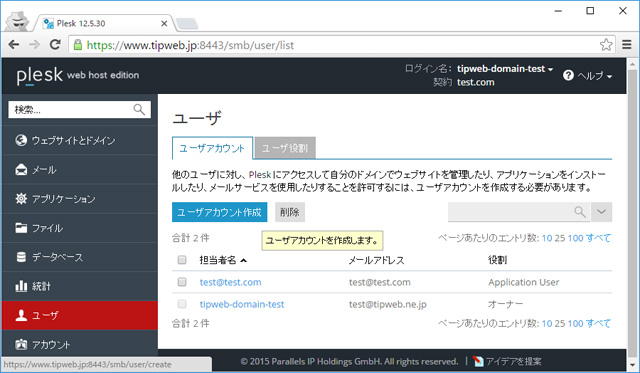
Task: Open データベース section in sidebar
Action: pyautogui.click(x=80, y=257)
